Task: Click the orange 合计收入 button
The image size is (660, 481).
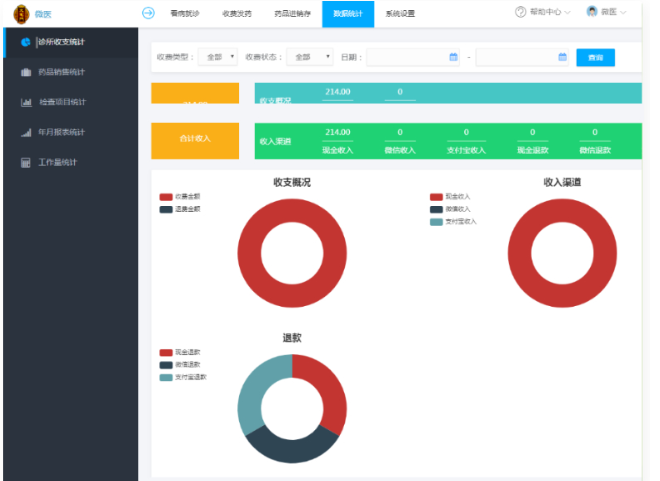Action: [x=195, y=141]
